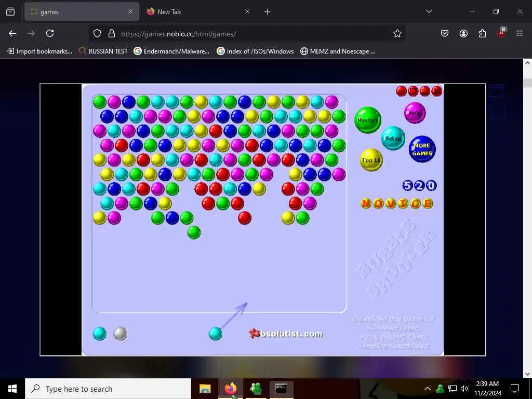Open the blue More Games bubble
The width and height of the screenshot is (532, 399).
pyautogui.click(x=422, y=149)
